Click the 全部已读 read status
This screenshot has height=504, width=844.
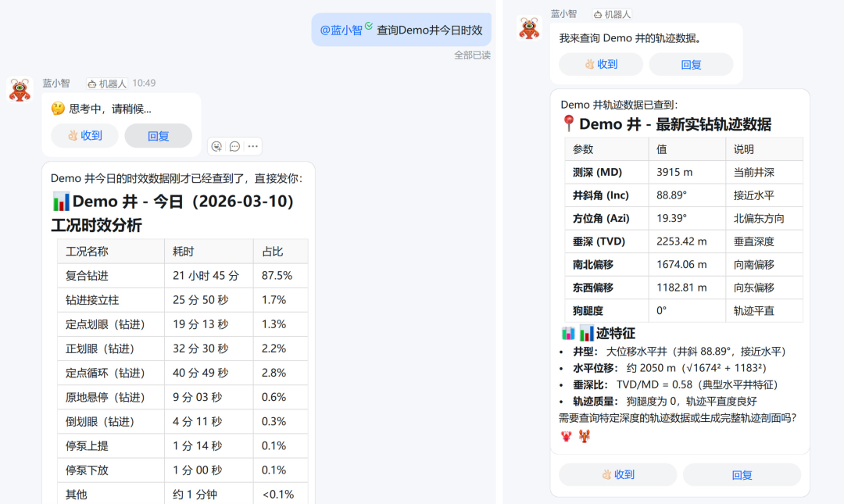[472, 55]
